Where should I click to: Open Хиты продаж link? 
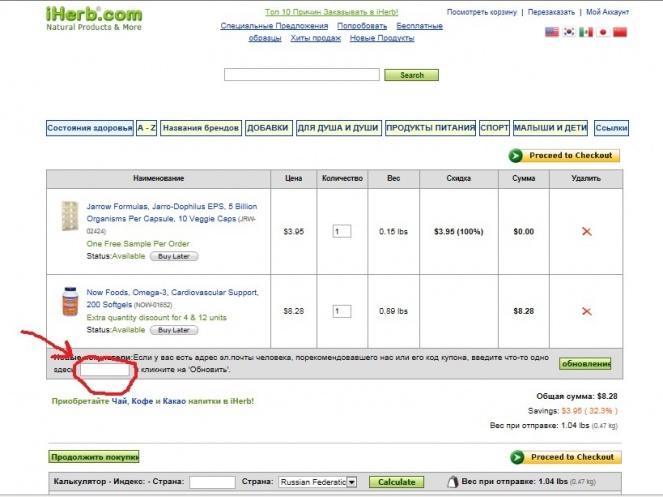point(315,38)
